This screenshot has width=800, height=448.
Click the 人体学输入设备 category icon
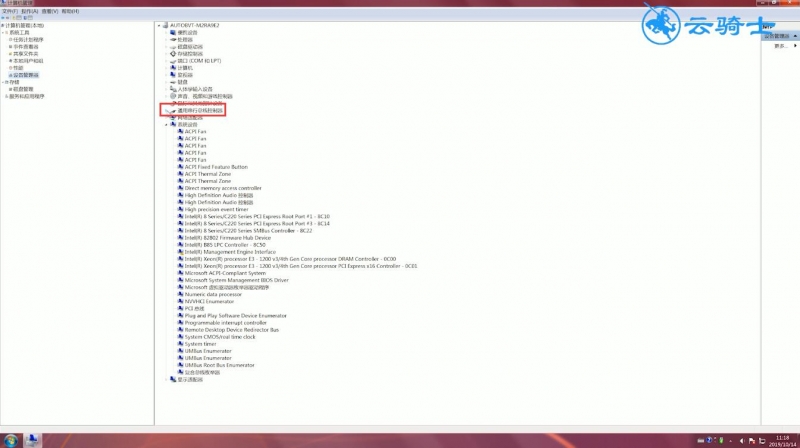[x=173, y=89]
